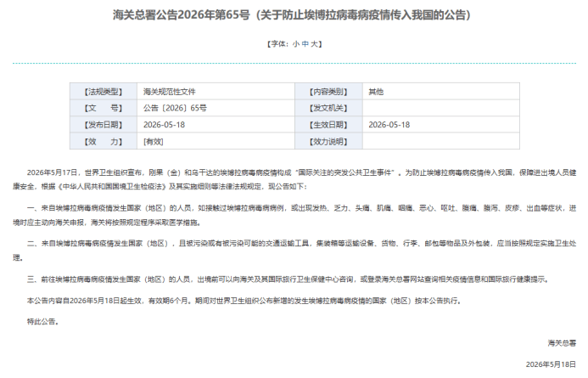This screenshot has width=588, height=378.
Task: Set font size to small (小)
Action: (296, 44)
